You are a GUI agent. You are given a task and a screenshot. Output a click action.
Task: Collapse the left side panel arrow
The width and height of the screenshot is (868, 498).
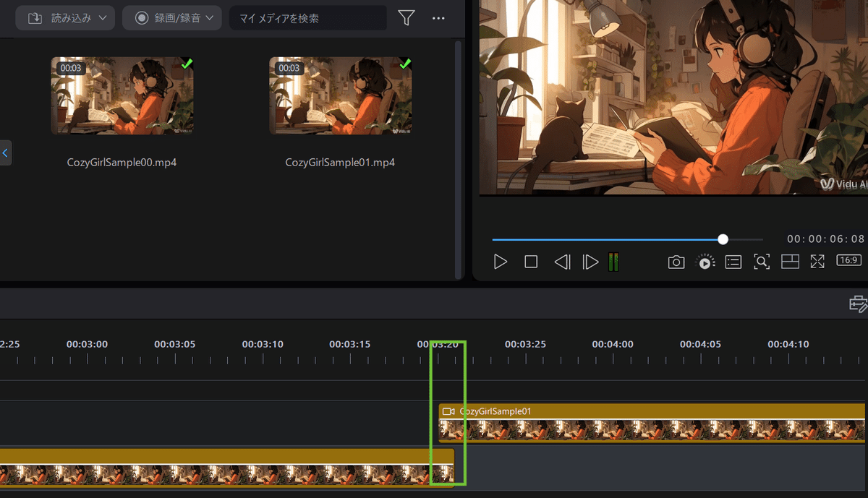click(5, 153)
